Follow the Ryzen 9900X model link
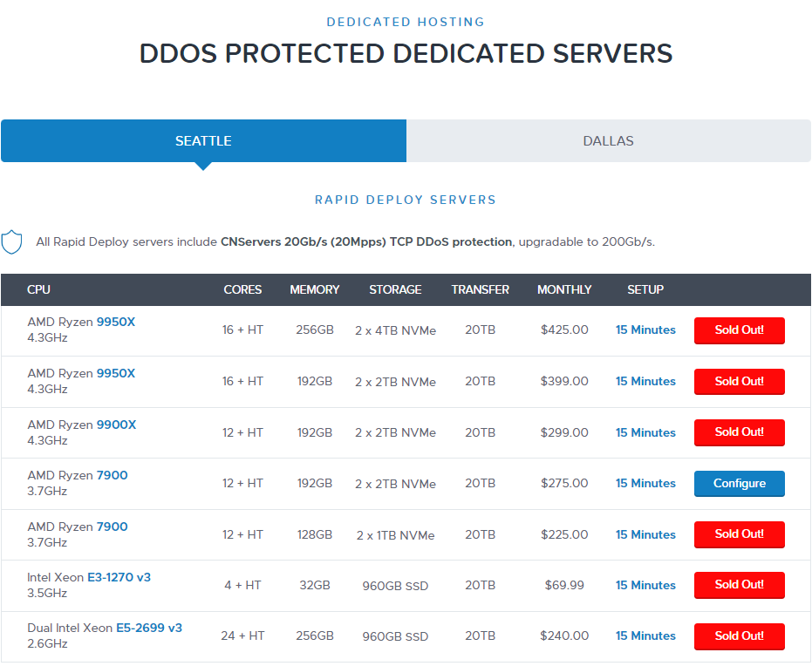The width and height of the screenshot is (812, 666). pyautogui.click(x=115, y=425)
